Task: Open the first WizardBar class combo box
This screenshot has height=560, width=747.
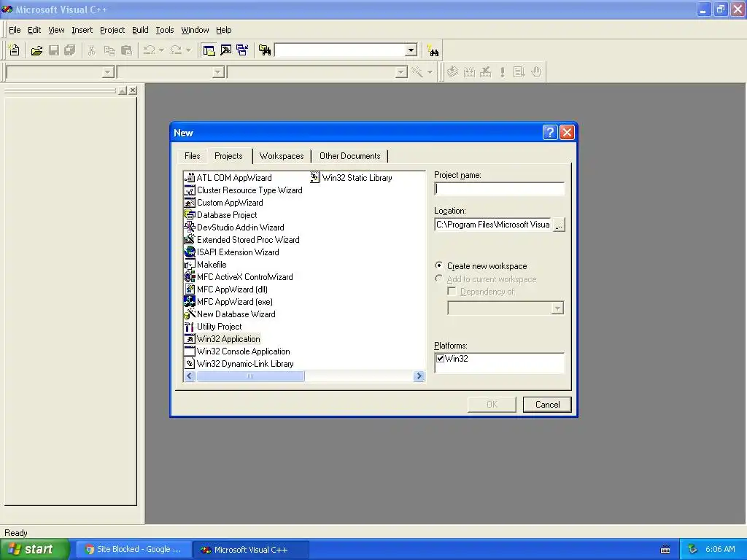Action: point(108,72)
